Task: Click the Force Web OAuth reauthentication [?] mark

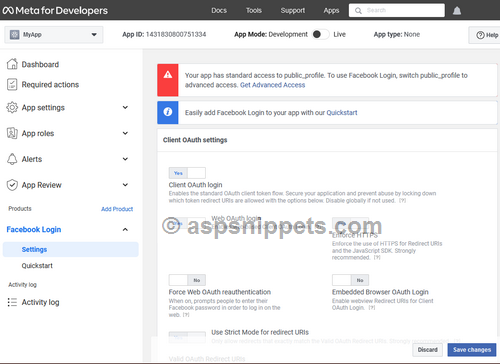Action: click(186, 315)
